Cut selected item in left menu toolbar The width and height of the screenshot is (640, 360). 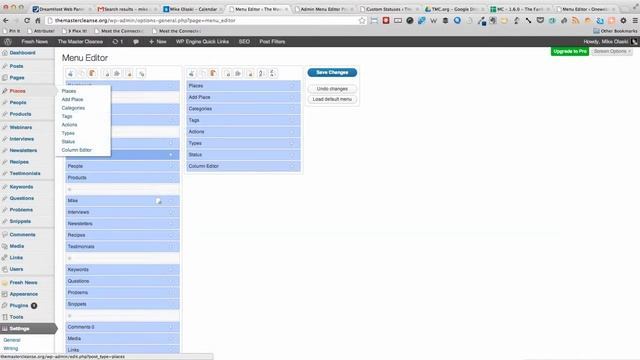tap(71, 73)
